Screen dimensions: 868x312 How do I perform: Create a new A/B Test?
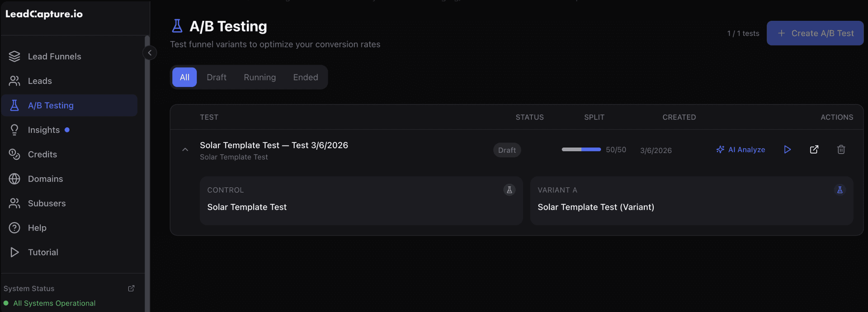pos(815,33)
